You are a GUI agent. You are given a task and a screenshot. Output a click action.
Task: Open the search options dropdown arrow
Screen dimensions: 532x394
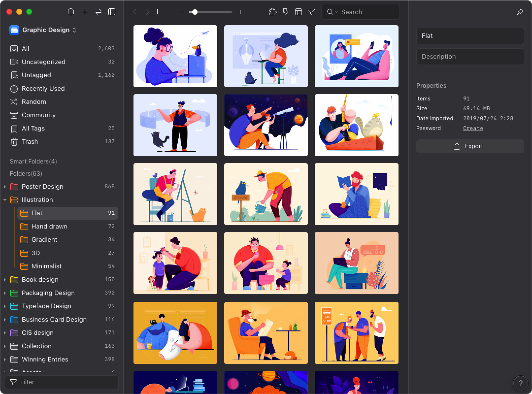tap(336, 12)
